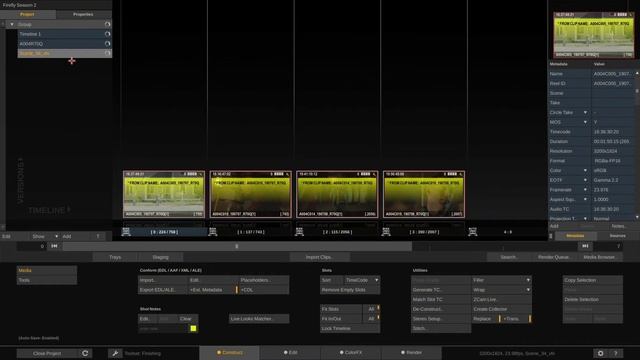Select the third clip thumbnail 16:41:10
640x360 pixels.
click(337, 194)
